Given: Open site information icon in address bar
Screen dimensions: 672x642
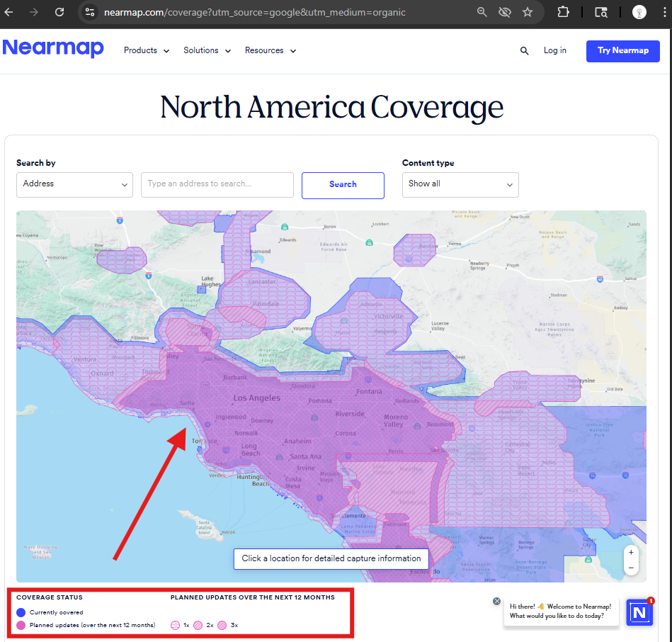Looking at the screenshot, I should (x=90, y=12).
